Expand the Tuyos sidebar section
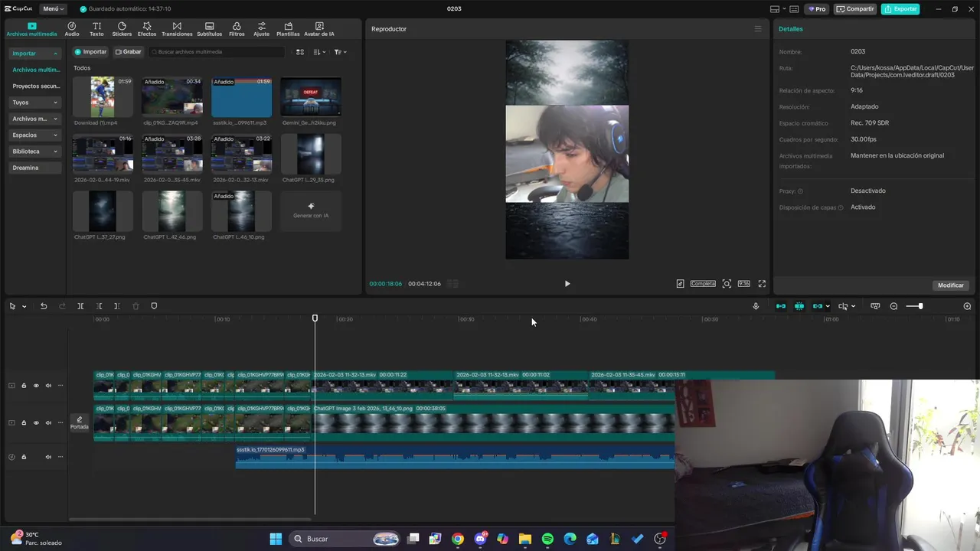The height and width of the screenshot is (551, 980). coord(35,103)
